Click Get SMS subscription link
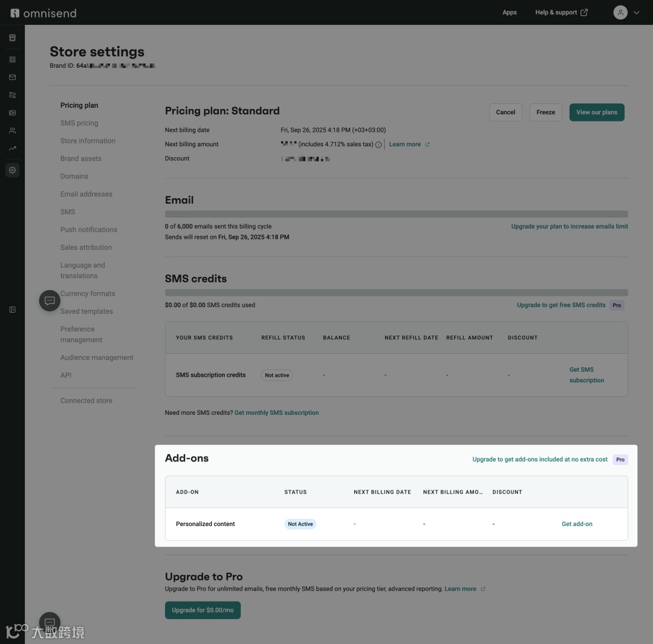 [x=586, y=375]
